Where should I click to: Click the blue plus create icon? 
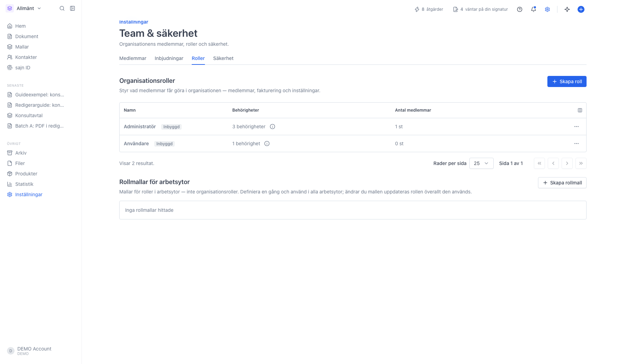tap(581, 9)
